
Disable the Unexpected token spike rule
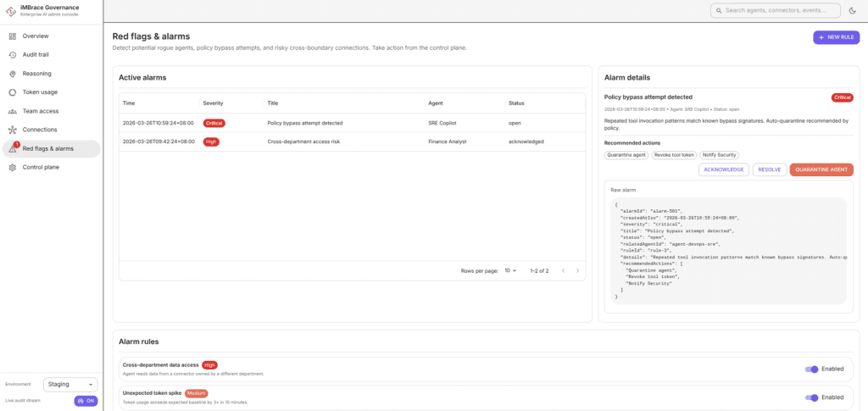point(812,397)
